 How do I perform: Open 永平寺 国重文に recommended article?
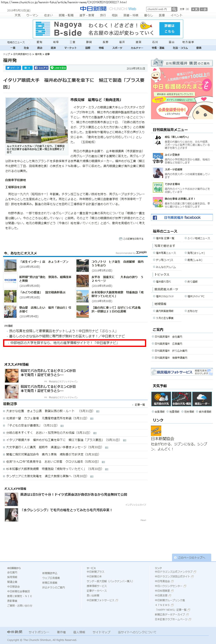(x=117, y=279)
